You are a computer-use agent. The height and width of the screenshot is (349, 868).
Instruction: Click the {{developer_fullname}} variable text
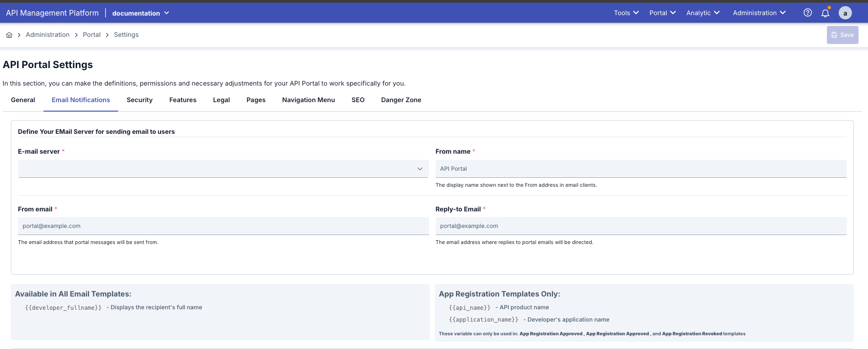point(63,308)
